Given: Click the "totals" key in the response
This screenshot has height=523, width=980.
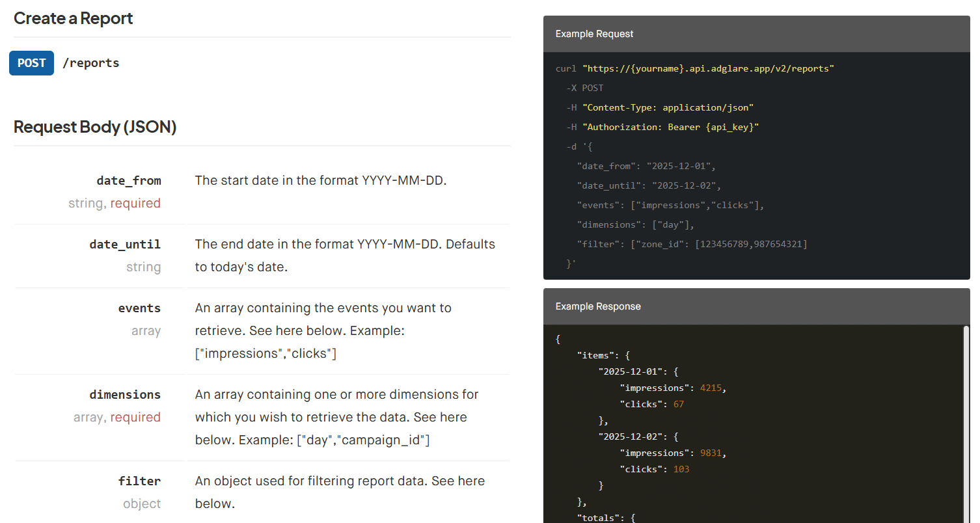Looking at the screenshot, I should point(597,518).
